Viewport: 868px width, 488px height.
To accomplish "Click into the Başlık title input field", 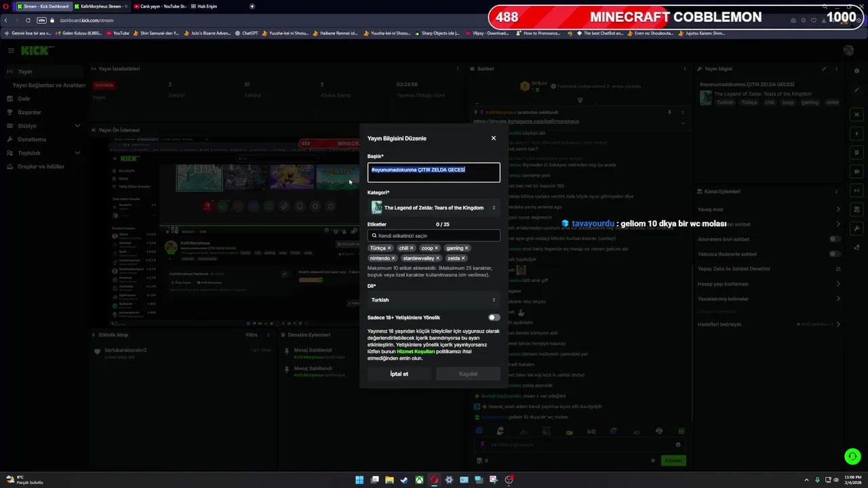I will pos(434,172).
